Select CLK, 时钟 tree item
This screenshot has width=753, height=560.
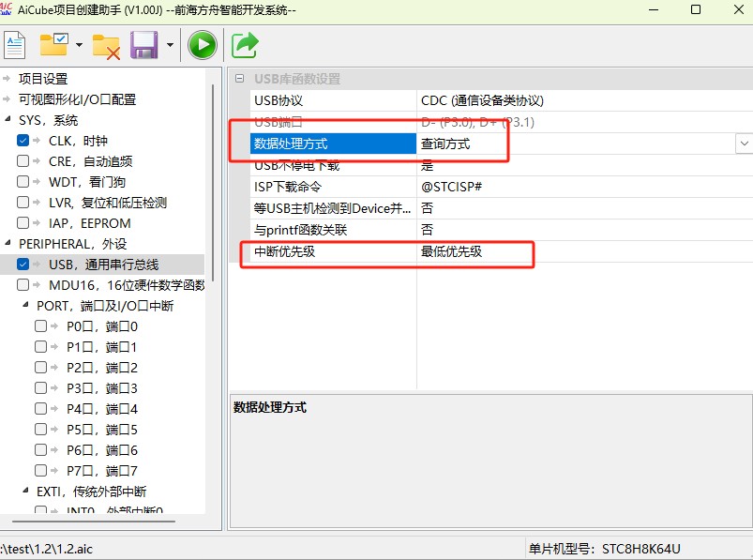[78, 141]
